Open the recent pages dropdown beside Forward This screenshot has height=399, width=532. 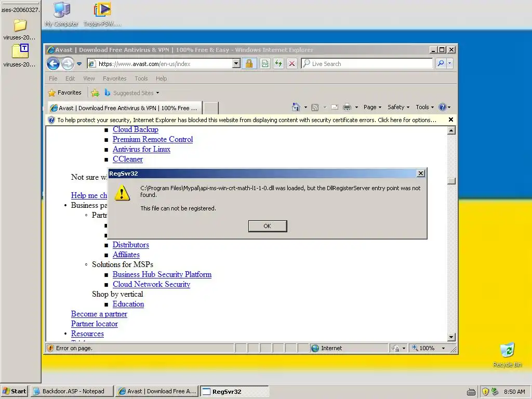point(79,63)
